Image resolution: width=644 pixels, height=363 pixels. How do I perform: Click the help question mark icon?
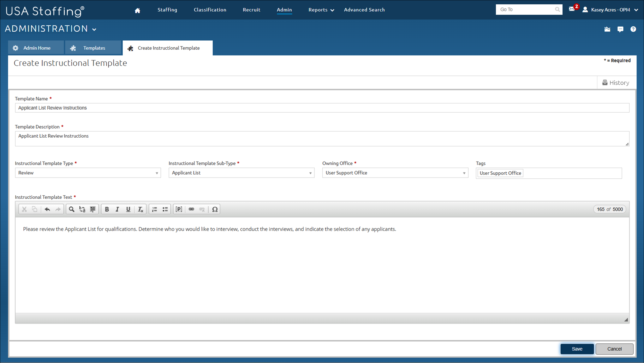tap(633, 29)
